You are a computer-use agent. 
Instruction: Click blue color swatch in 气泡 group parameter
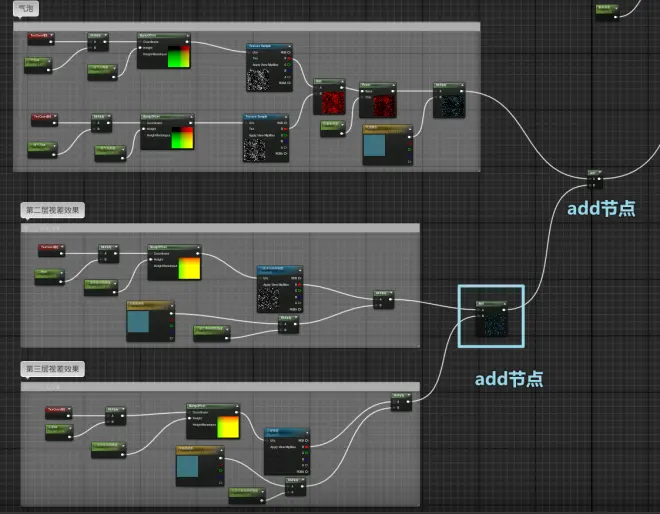[x=374, y=145]
